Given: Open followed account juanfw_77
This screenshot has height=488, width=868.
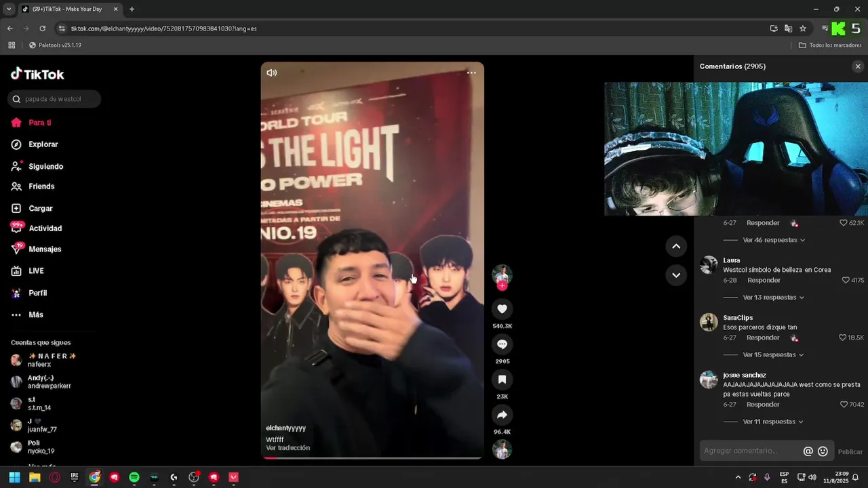Looking at the screenshot, I should [34, 426].
